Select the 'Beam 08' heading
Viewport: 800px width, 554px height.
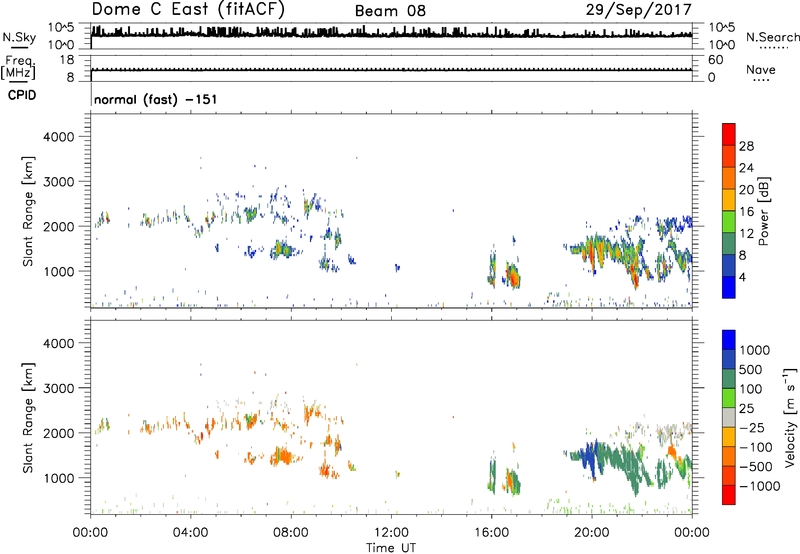(x=390, y=11)
